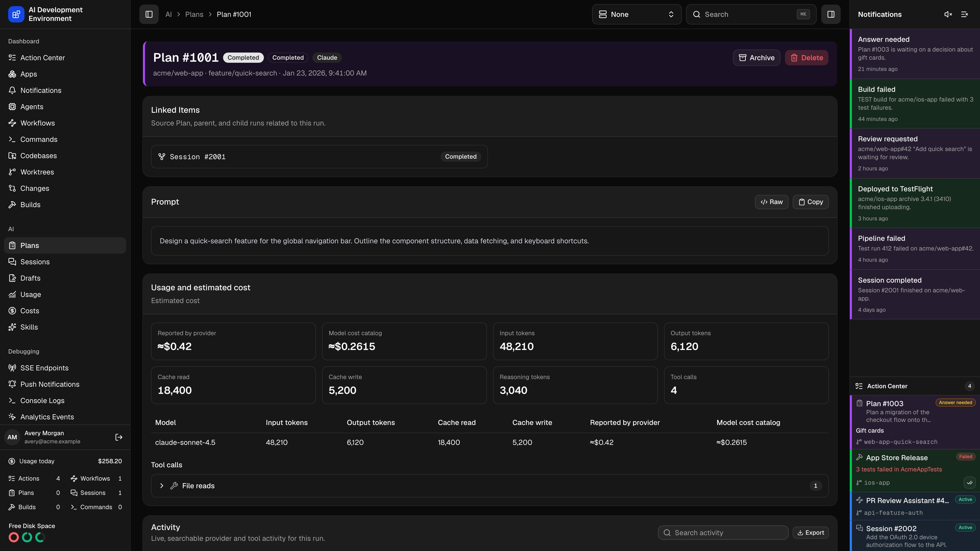Click the File reads wrench icon
Screen dimensions: 980x551
click(x=174, y=486)
